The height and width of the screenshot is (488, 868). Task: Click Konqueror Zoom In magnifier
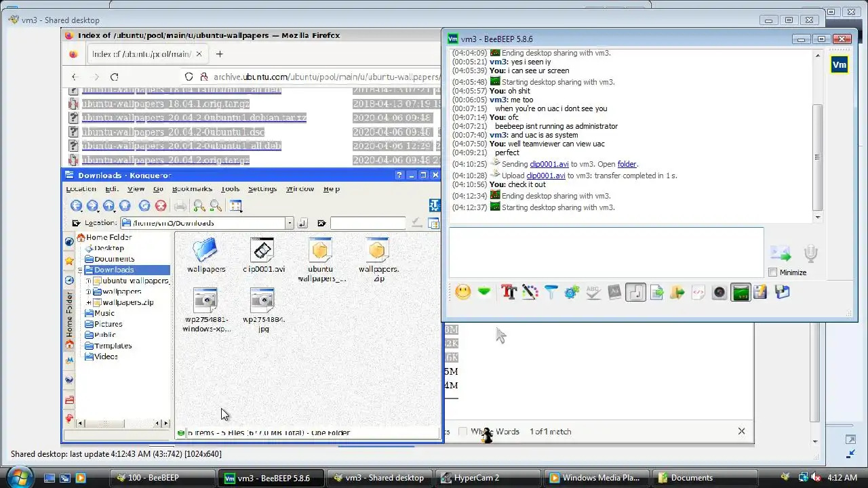tap(199, 205)
